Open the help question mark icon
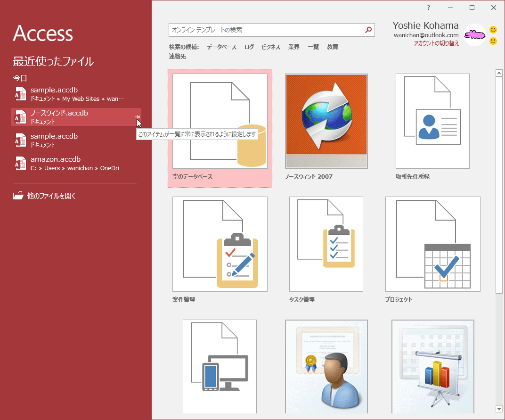 click(428, 8)
